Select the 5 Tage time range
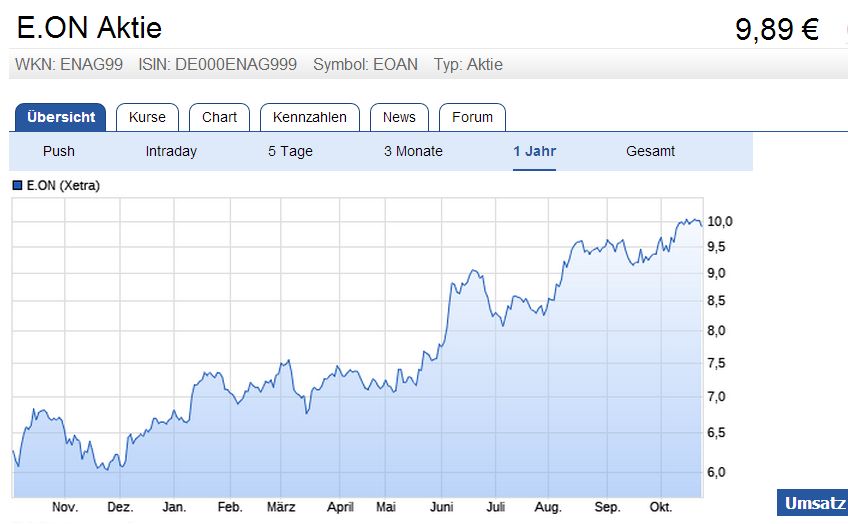848x524 pixels. click(x=290, y=151)
